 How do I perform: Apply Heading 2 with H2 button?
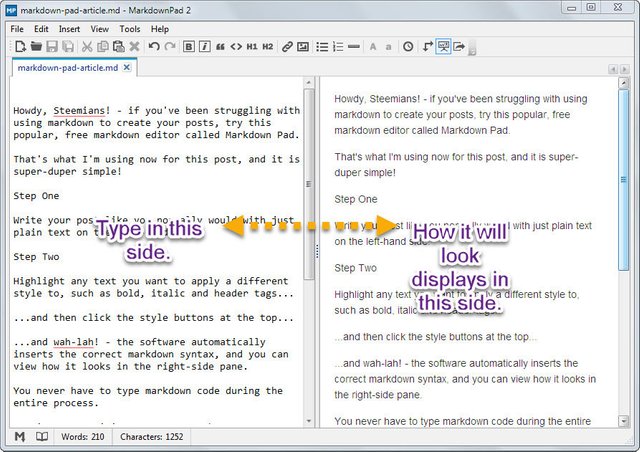pyautogui.click(x=268, y=47)
